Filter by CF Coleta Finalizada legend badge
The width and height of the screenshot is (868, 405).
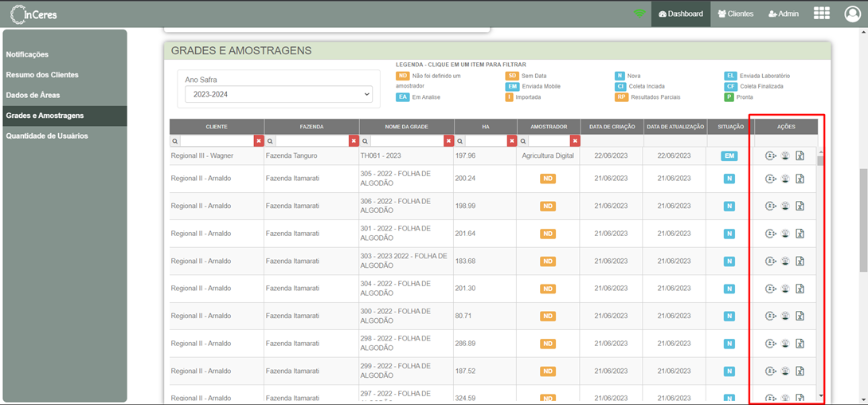tap(731, 86)
